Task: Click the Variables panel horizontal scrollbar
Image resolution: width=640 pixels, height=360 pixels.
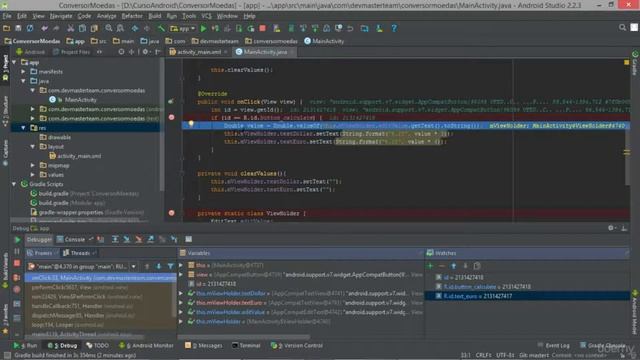Action: coord(244,337)
